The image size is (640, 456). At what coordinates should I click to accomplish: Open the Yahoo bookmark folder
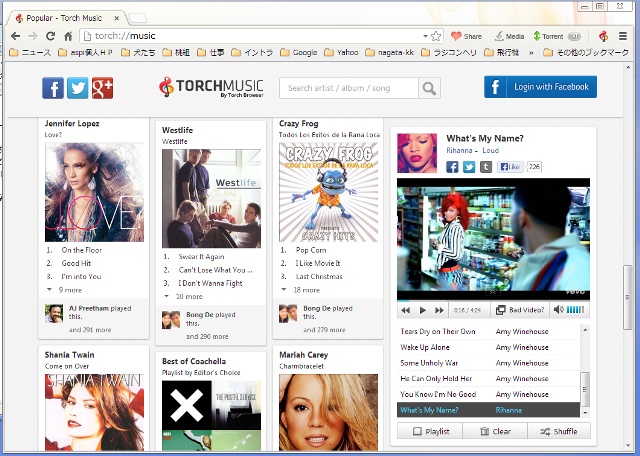click(341, 52)
